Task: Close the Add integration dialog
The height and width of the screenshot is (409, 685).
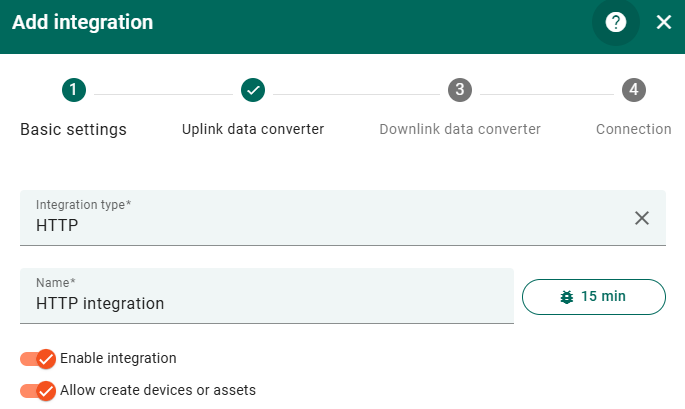Action: pyautogui.click(x=664, y=22)
